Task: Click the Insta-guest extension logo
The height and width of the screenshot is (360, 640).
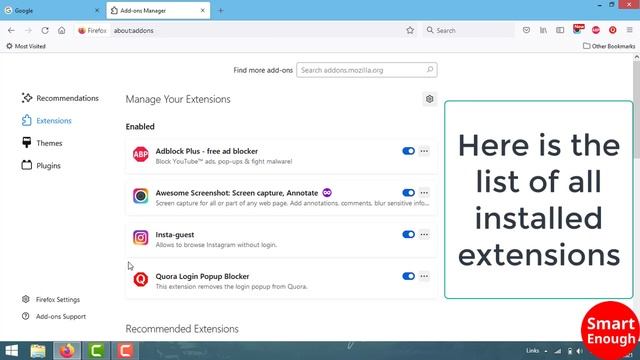Action: tap(141, 238)
